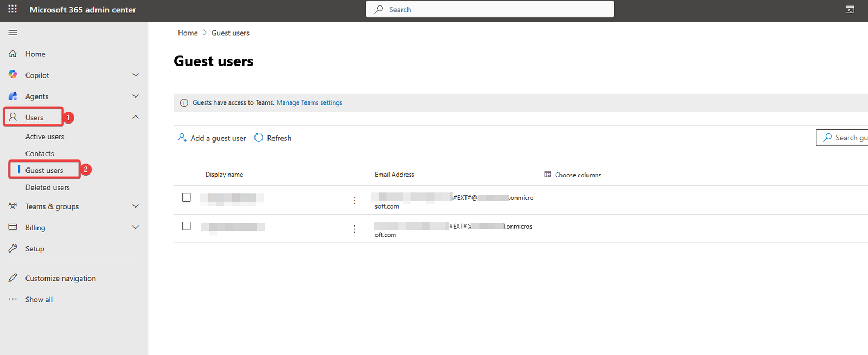Viewport: 868px width, 355px height.
Task: Select the first guest user checkbox
Action: (187, 197)
